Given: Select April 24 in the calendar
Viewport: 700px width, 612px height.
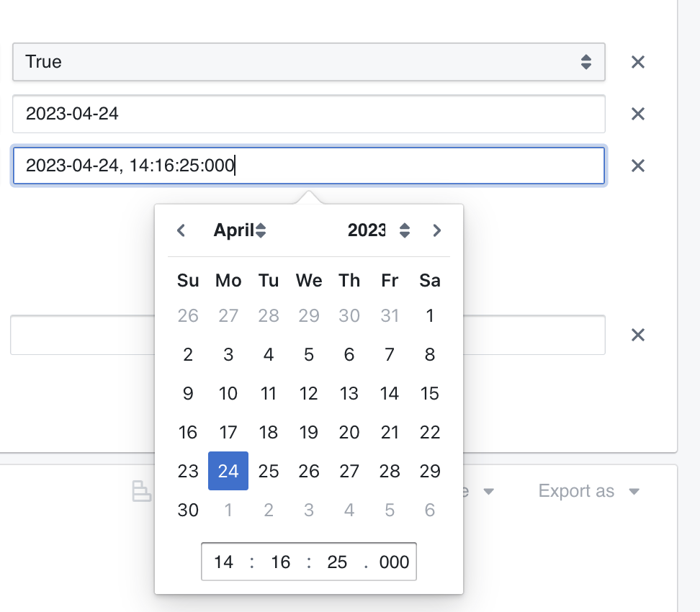Looking at the screenshot, I should (x=228, y=471).
